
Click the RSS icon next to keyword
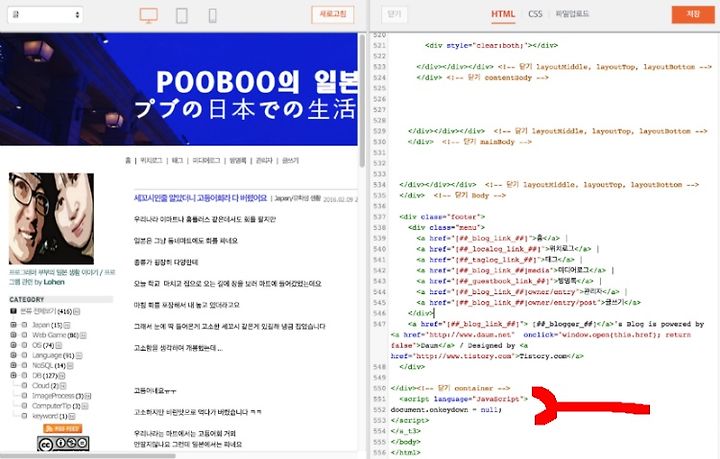click(x=72, y=416)
